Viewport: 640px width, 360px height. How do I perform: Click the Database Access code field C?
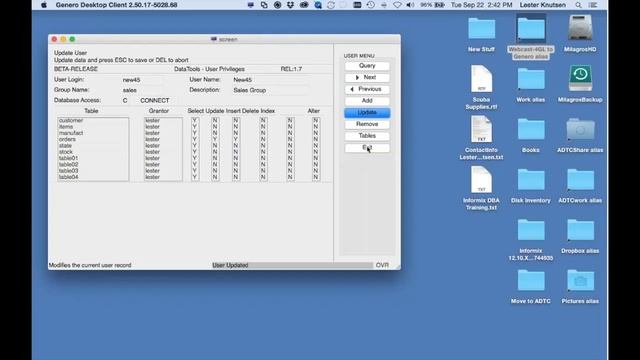(125, 100)
